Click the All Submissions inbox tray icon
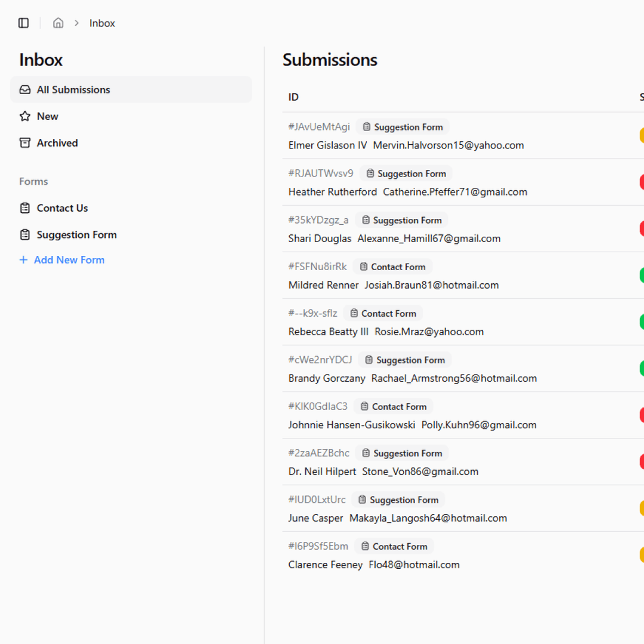This screenshot has width=644, height=644. pyautogui.click(x=25, y=90)
